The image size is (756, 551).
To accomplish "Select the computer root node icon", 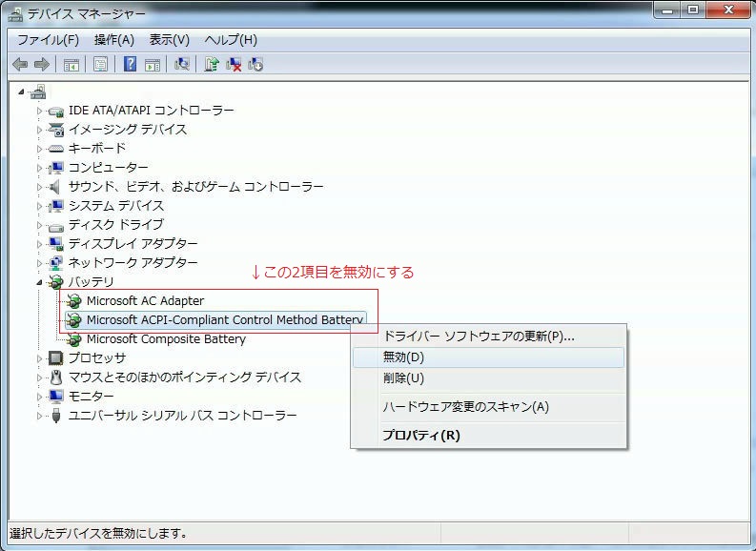I will click(x=38, y=92).
